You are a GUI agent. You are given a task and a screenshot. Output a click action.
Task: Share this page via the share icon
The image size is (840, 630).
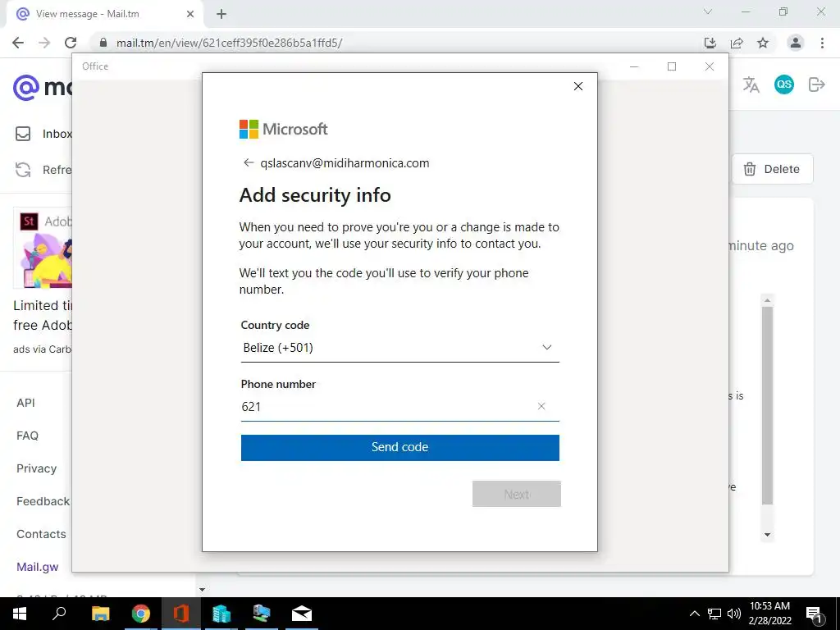[x=737, y=43]
